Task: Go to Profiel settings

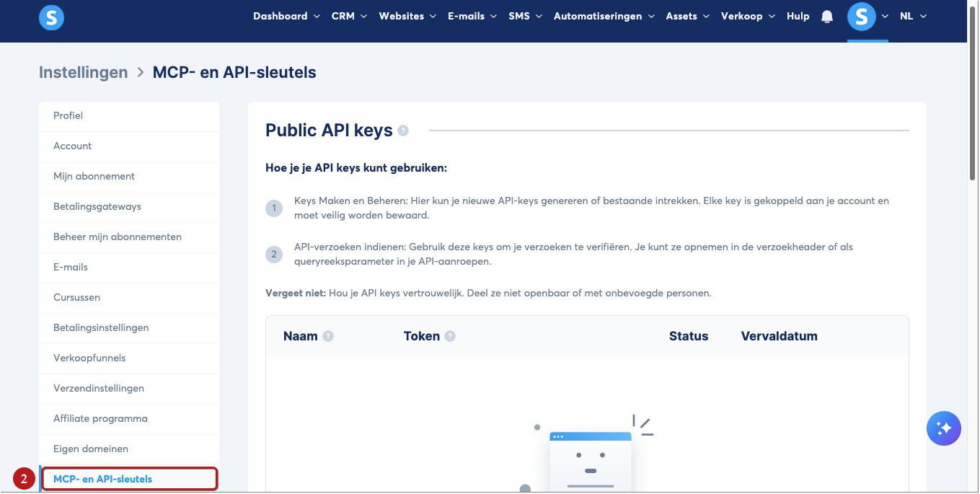Action: [x=129, y=115]
